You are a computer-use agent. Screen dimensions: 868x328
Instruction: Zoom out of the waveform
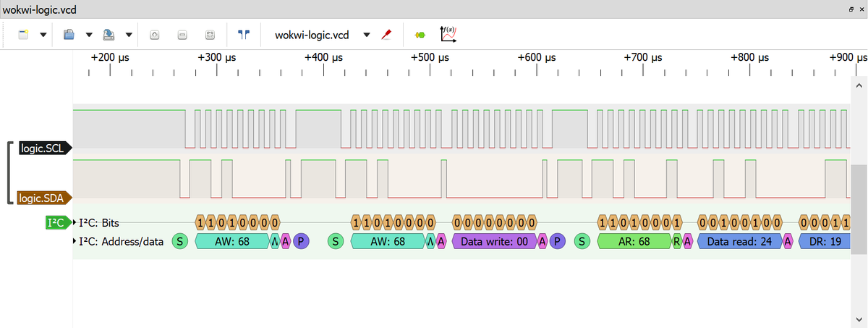pyautogui.click(x=182, y=35)
